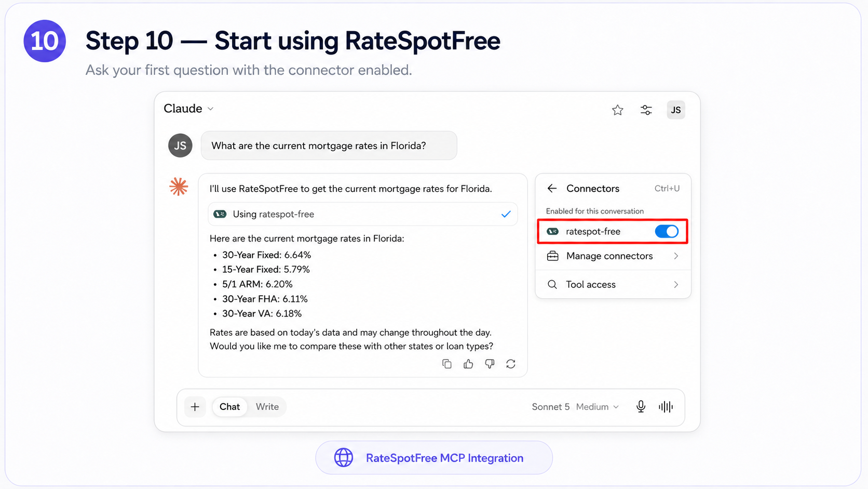Viewport: 868px width, 489px height.
Task: Click the RateSpotFree MCP Integration button
Action: 434,458
